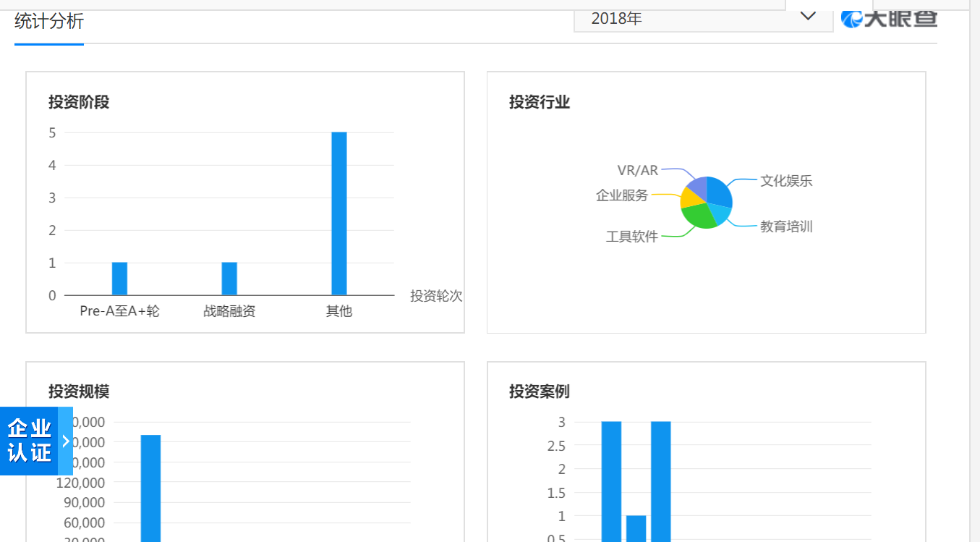The height and width of the screenshot is (542, 980).
Task: Click the 投资案例 chart title
Action: (540, 391)
